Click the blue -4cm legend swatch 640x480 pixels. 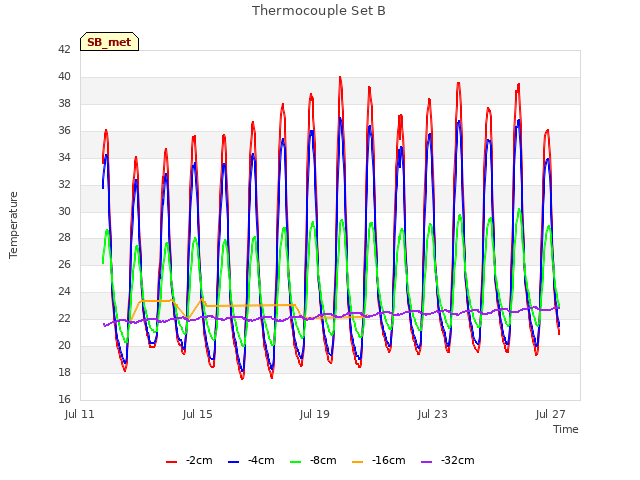click(233, 462)
